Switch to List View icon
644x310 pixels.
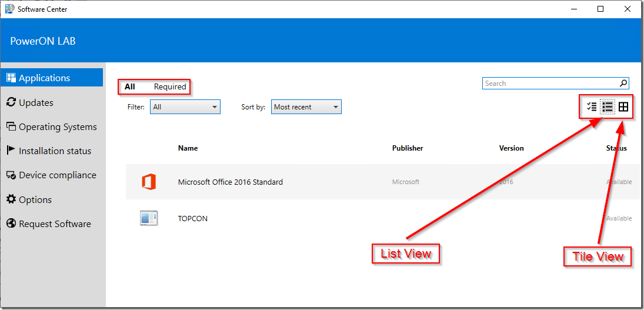(608, 106)
